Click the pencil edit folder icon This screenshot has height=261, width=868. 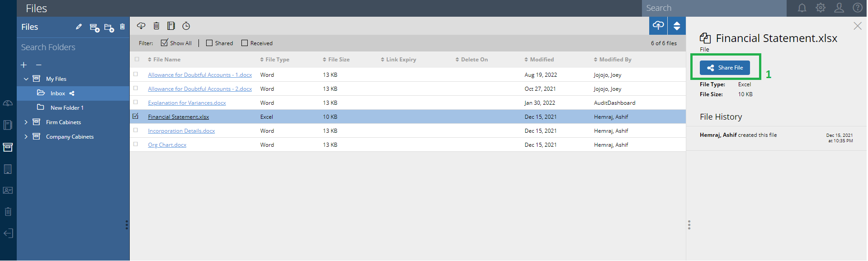point(79,27)
